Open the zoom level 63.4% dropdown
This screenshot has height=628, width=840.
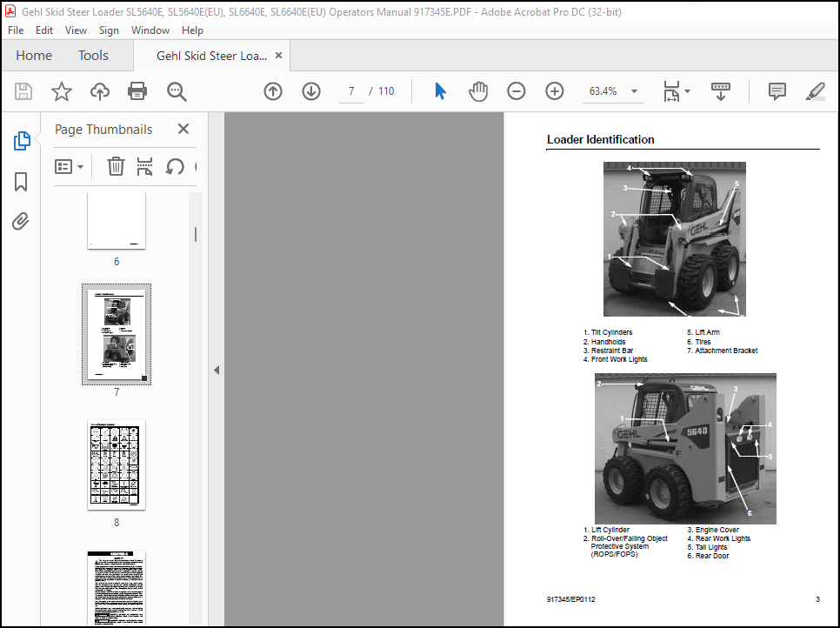[634, 91]
